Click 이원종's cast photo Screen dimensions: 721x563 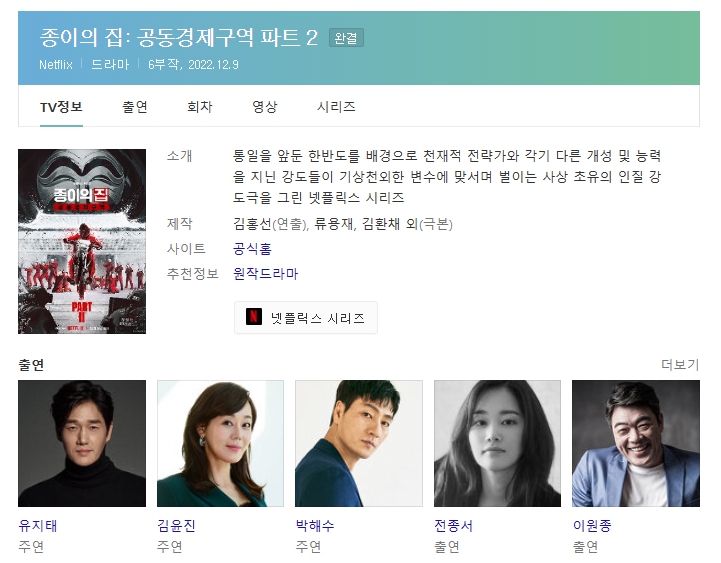coord(636,443)
